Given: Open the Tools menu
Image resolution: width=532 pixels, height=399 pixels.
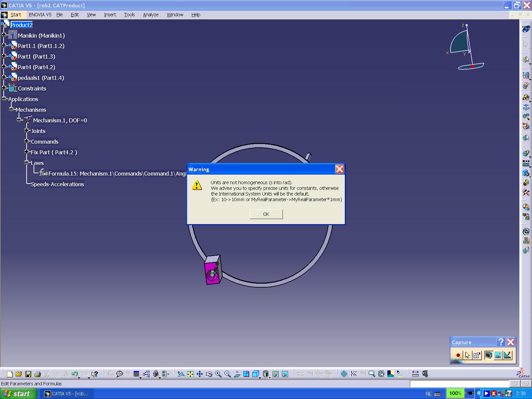Looking at the screenshot, I should 129,15.
